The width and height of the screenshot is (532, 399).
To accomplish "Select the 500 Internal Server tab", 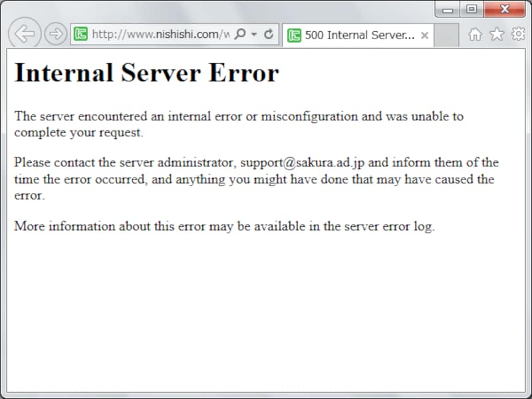I will click(358, 35).
